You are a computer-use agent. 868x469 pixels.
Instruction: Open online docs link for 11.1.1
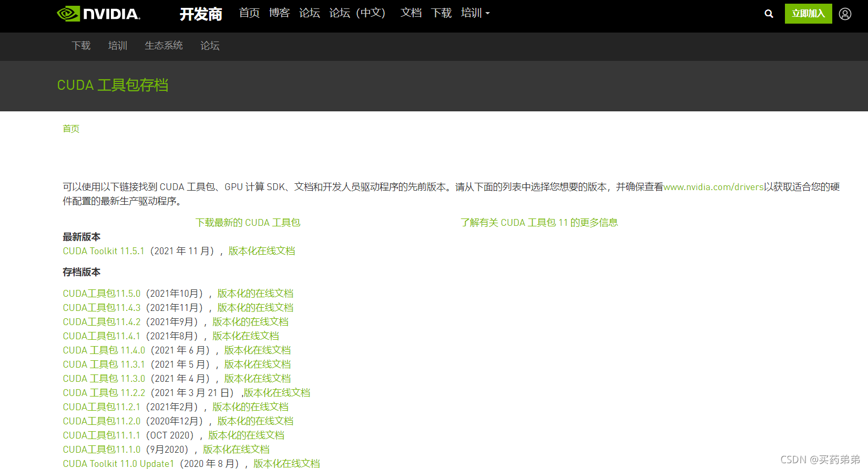pyautogui.click(x=246, y=435)
